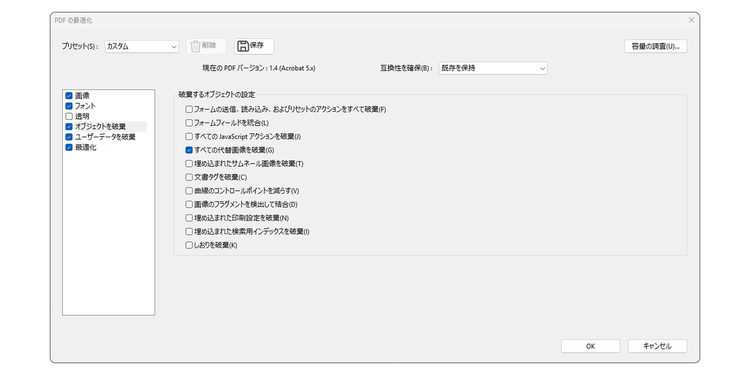Enable 文書タグを破棄 checkbox
This screenshot has height=375, width=750.
189,177
